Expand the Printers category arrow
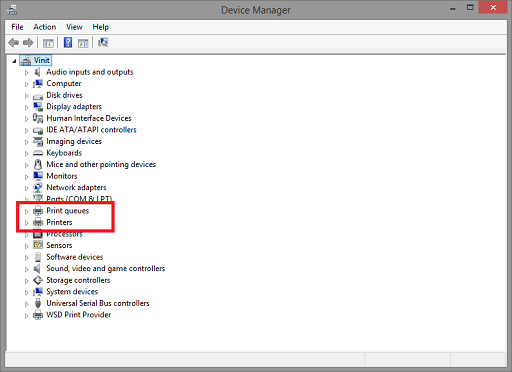 tap(26, 223)
